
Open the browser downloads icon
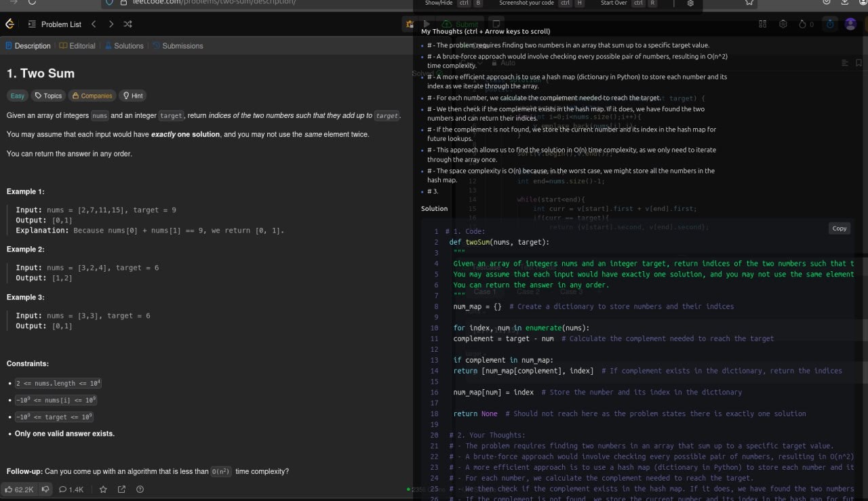[846, 3]
